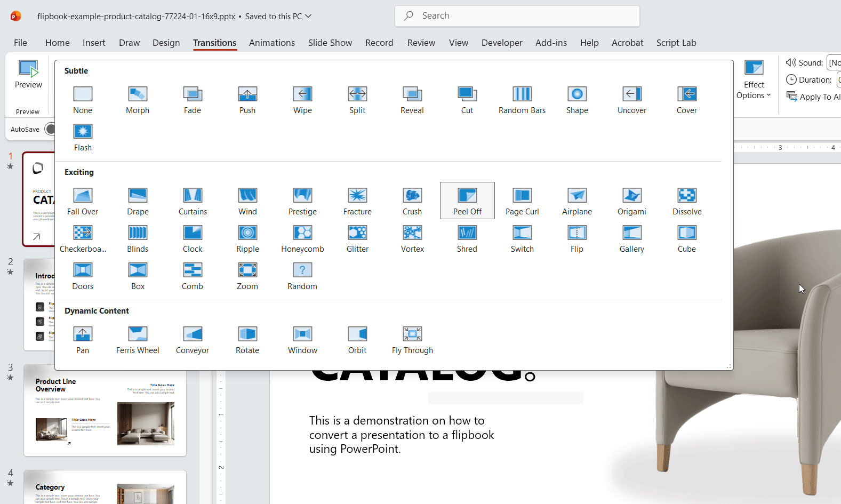Viewport: 841px width, 504px height.
Task: Open the Effect Options dropdown
Action: [x=754, y=80]
